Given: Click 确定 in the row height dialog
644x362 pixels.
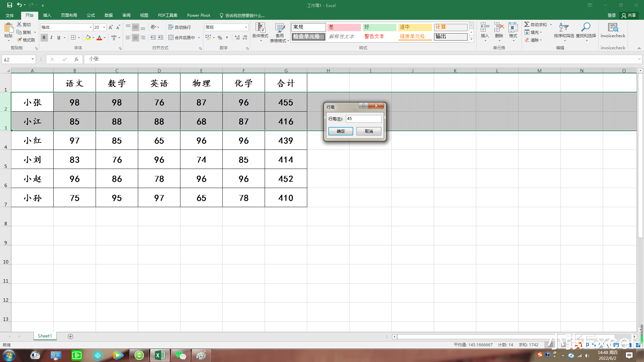Looking at the screenshot, I should 340,131.
